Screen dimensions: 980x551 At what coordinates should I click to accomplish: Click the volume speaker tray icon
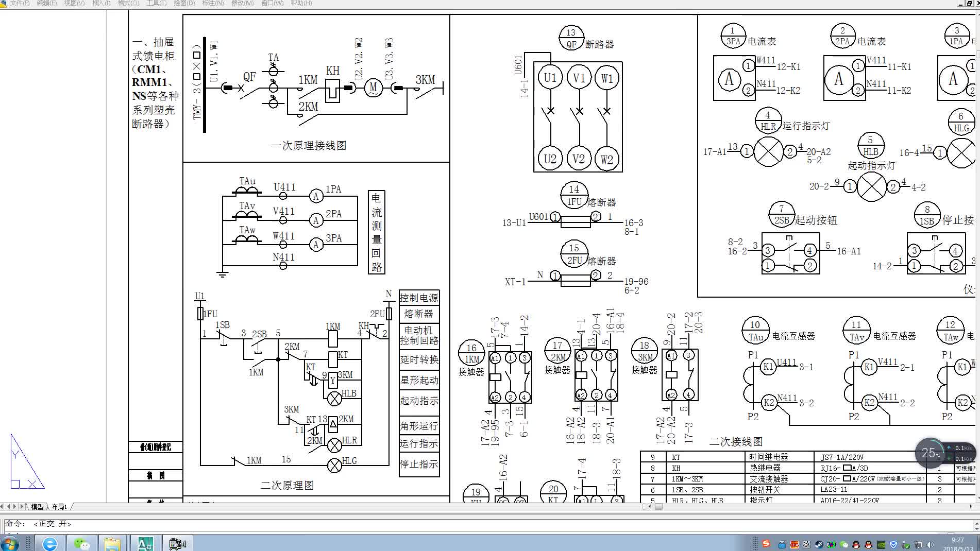[x=931, y=544]
